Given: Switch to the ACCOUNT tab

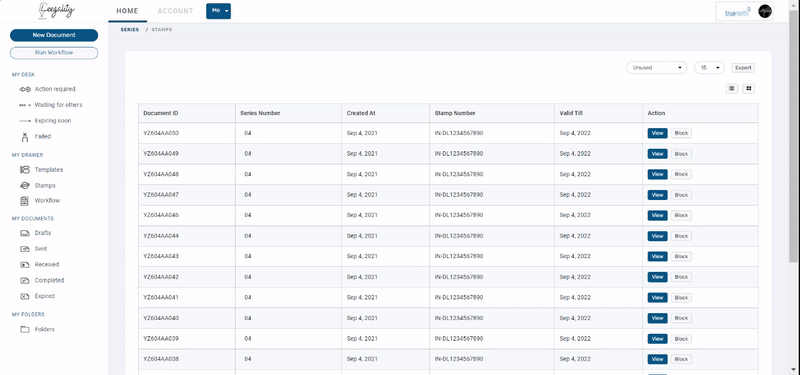Looking at the screenshot, I should tap(176, 11).
